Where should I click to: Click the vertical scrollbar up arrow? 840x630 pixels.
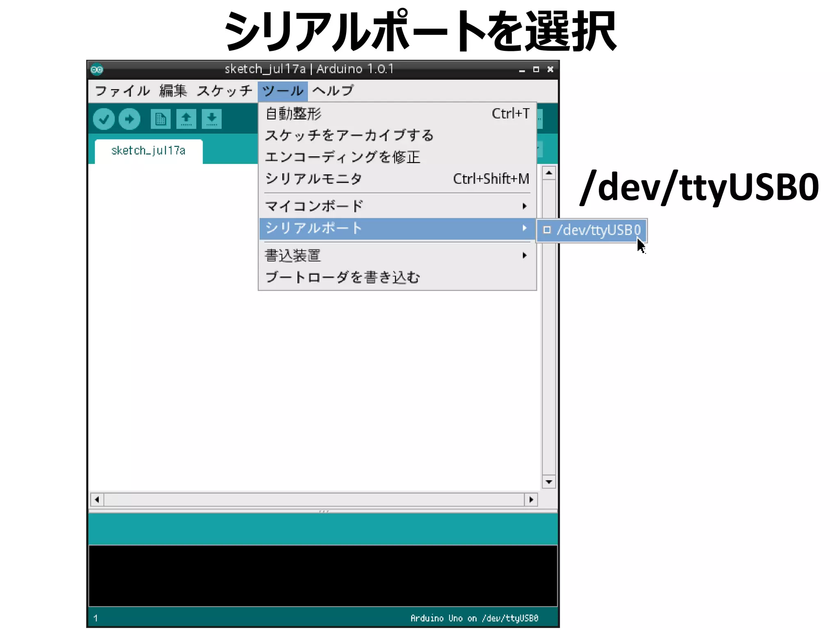coord(549,173)
